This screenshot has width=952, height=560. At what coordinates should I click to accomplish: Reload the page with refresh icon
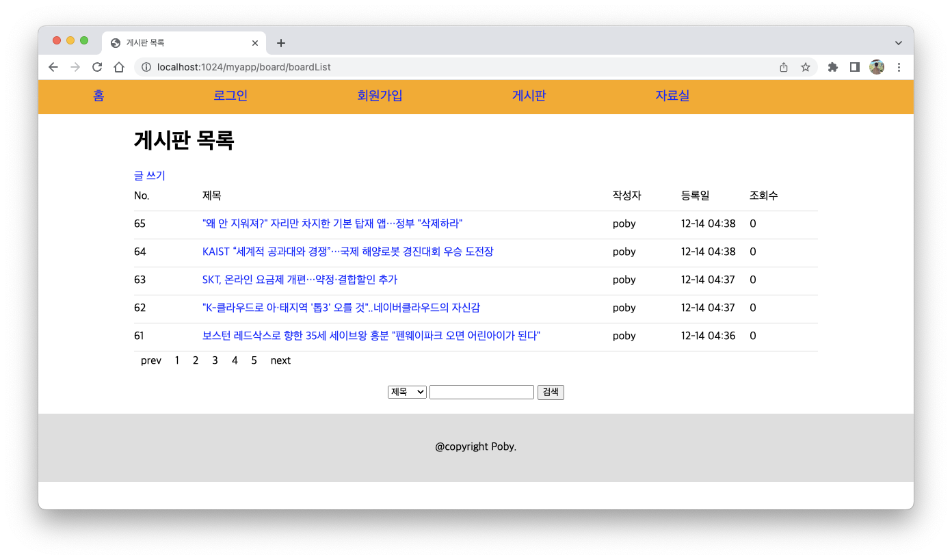coord(97,67)
